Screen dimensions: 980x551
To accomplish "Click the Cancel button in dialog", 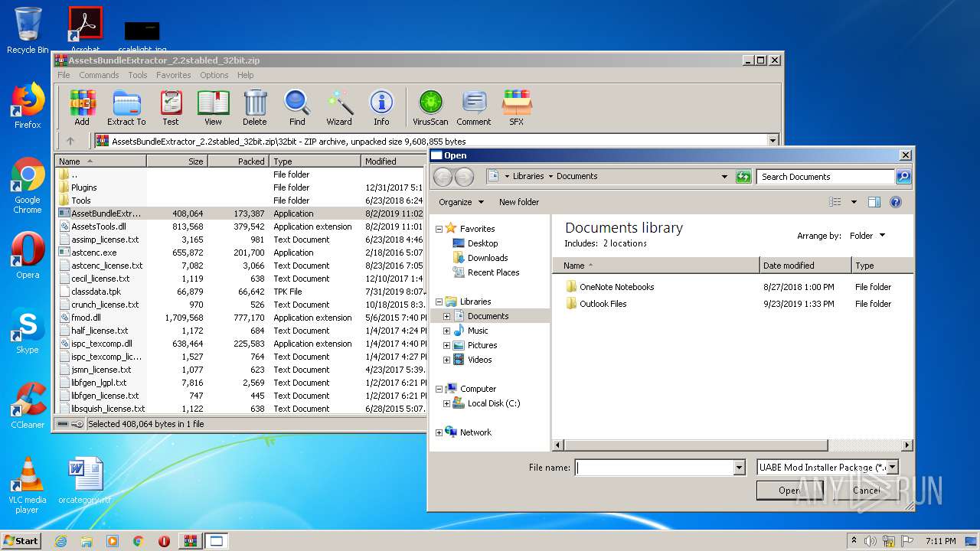I will (x=865, y=491).
